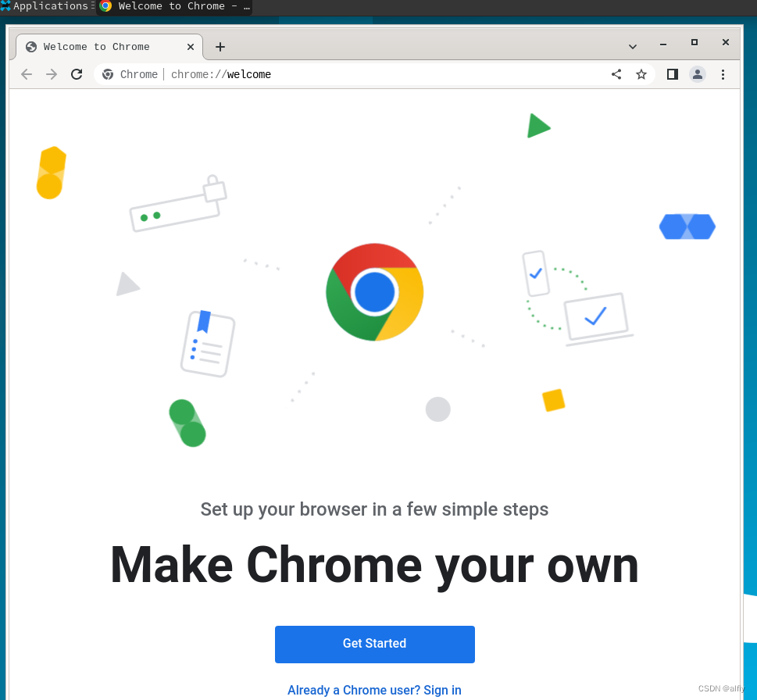The width and height of the screenshot is (757, 700).
Task: Select the Welcome to Chrome tab
Action: (109, 47)
